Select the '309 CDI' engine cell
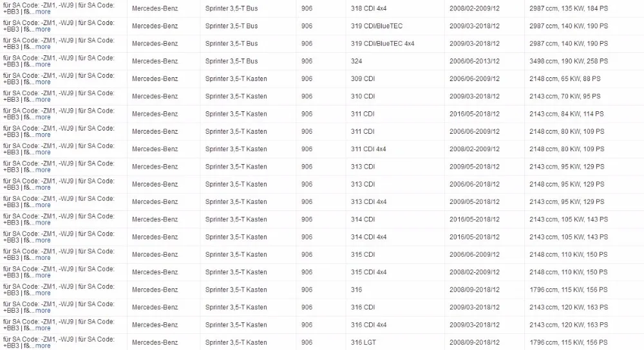The height and width of the screenshot is (350, 644). coord(363,78)
